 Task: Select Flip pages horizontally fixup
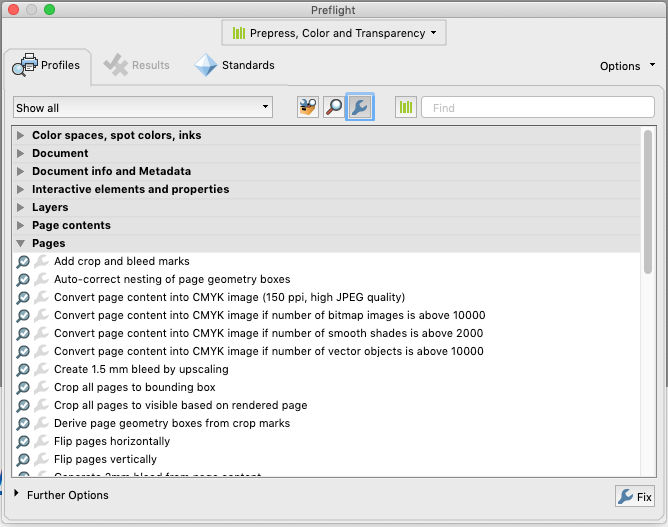(x=112, y=441)
